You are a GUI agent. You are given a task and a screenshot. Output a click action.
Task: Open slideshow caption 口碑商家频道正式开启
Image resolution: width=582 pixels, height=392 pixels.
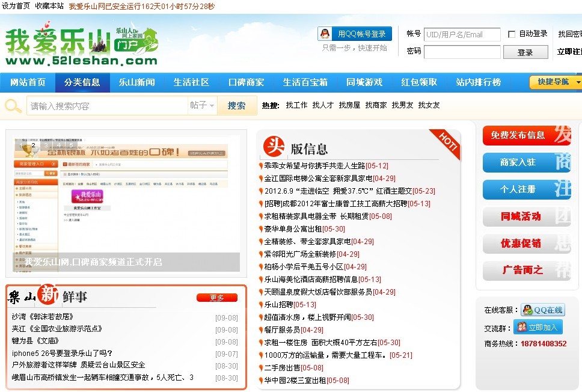[x=93, y=262]
